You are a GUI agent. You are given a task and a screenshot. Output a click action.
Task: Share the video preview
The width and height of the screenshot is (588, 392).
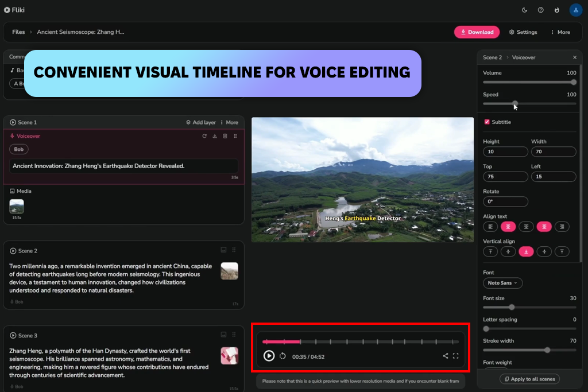pos(445,356)
